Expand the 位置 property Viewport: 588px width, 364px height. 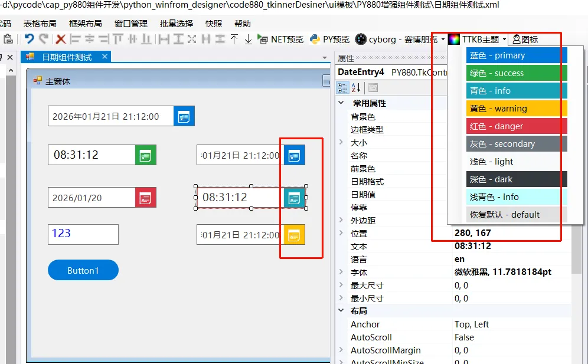click(341, 233)
